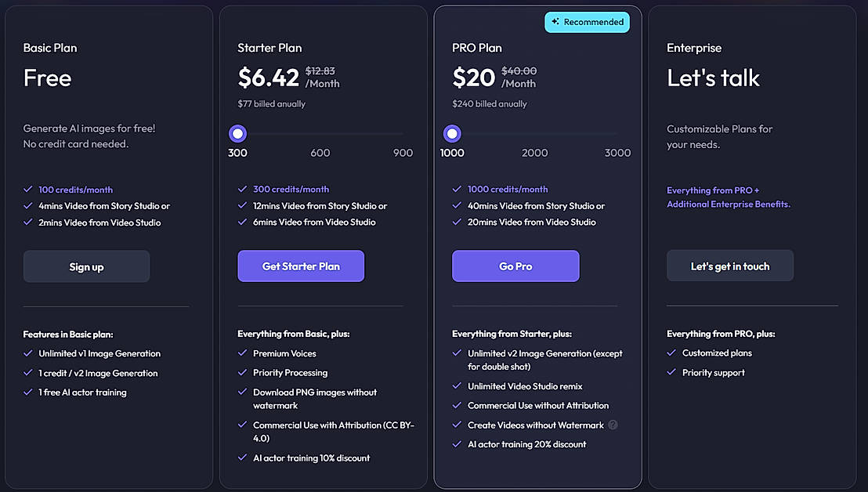Click checkmark beside Unlimited Video Studio remix
Viewport: 868px width, 492px height.
tap(457, 386)
